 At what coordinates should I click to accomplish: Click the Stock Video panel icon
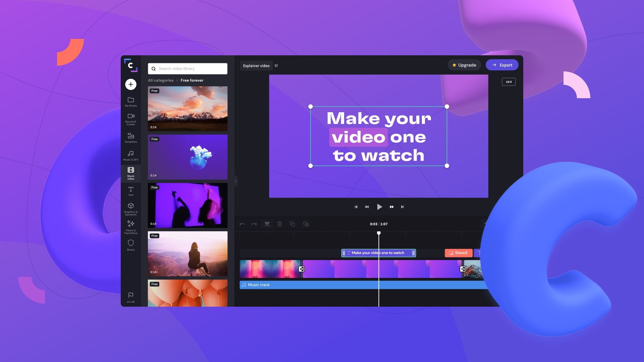pyautogui.click(x=130, y=172)
